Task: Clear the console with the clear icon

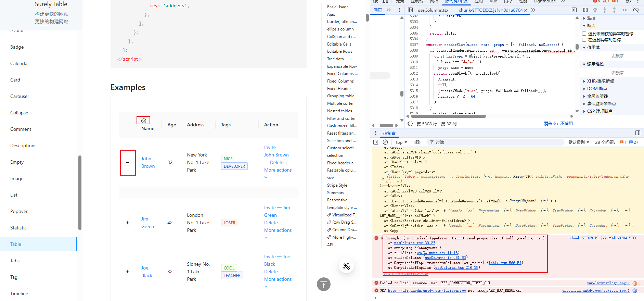Action: (385, 142)
